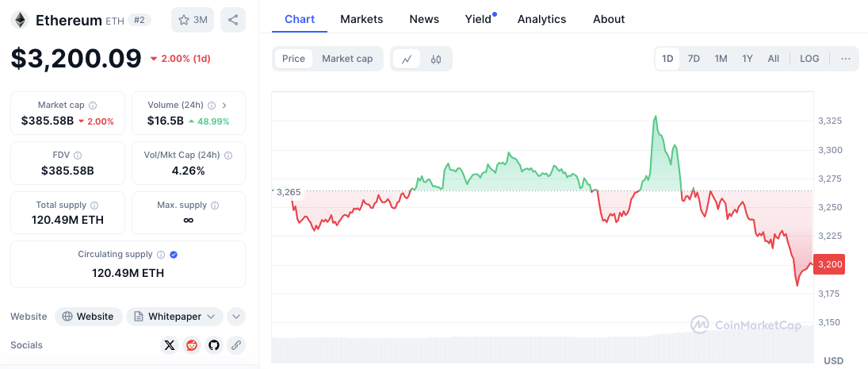Click the chain link icon in Socials
This screenshot has height=369, width=868.
(x=235, y=345)
